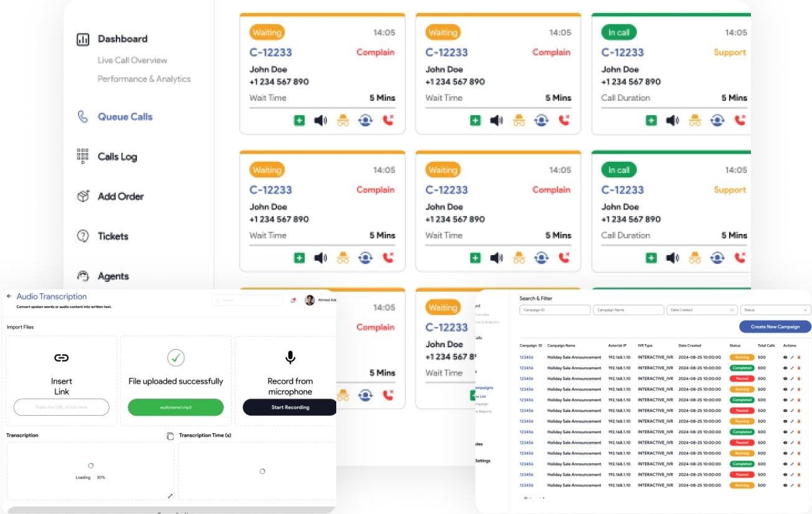Screen dimensions: 812x514
Task: Hang up the top-left waiting call
Action: [389, 121]
